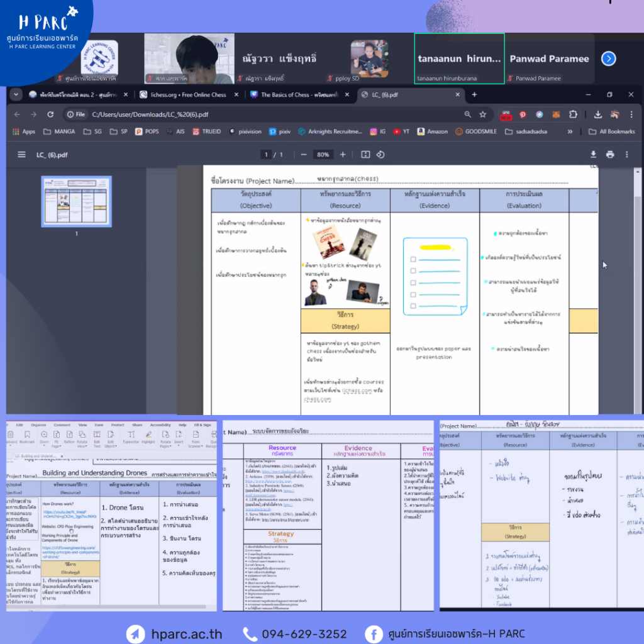
Task: Download the PDF from viewer toolbar
Action: coord(592,155)
